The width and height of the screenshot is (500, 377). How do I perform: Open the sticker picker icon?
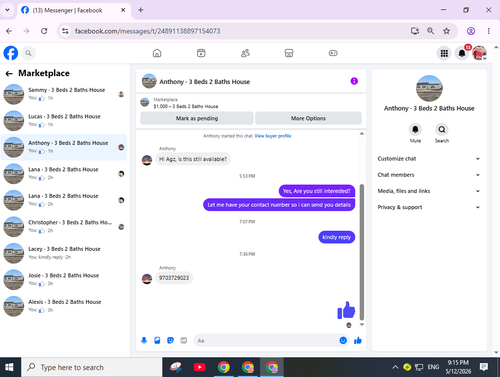[170, 340]
